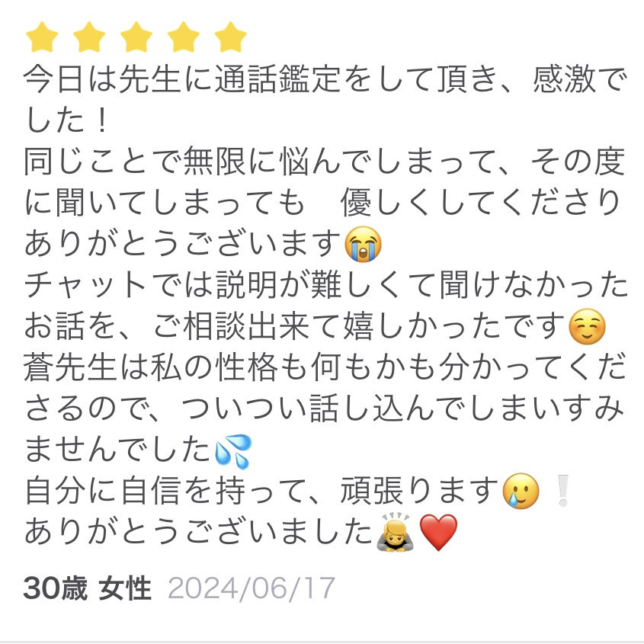Viewport: 644px width, 644px height.
Task: Click the first yellow rating star
Action: tap(42, 37)
